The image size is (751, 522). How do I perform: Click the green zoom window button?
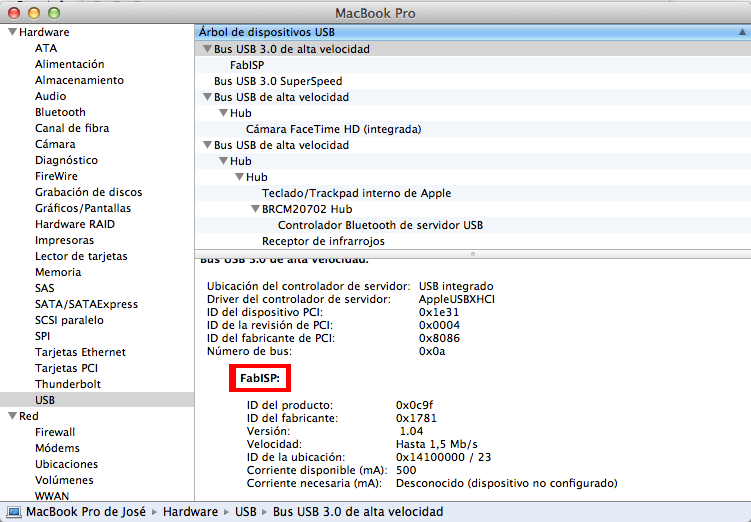point(54,13)
